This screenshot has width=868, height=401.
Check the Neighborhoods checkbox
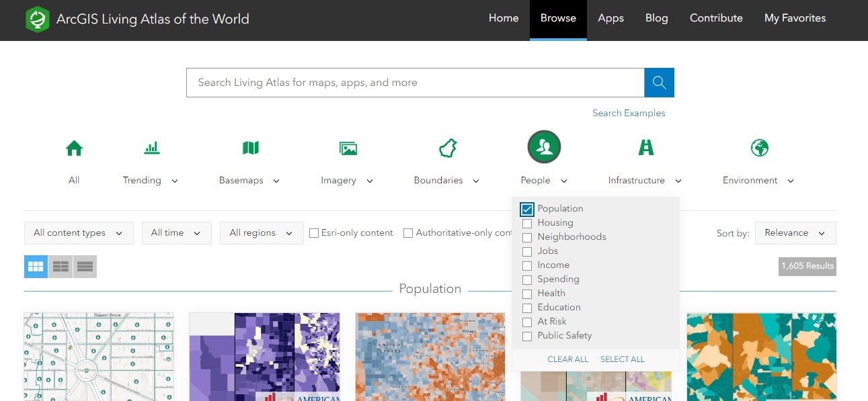(527, 237)
